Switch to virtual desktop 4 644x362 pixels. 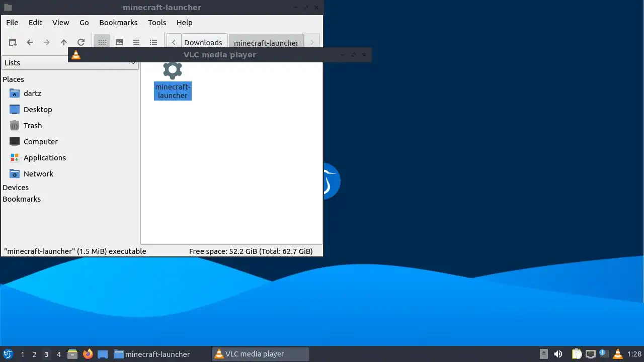pyautogui.click(x=58, y=354)
